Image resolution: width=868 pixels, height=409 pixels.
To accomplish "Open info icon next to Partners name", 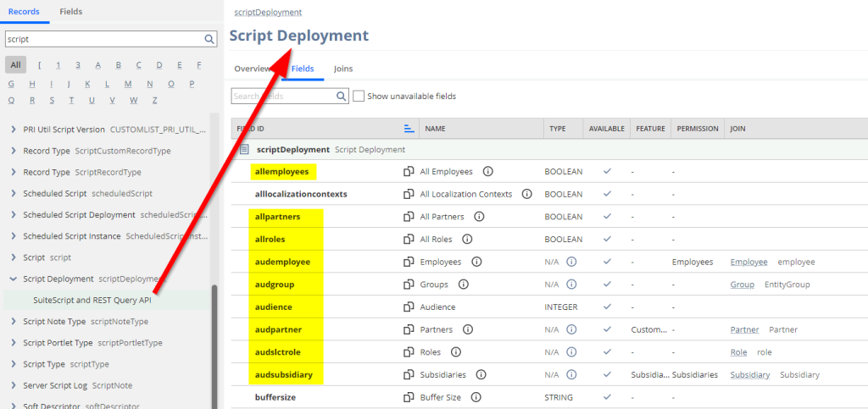I will 468,329.
